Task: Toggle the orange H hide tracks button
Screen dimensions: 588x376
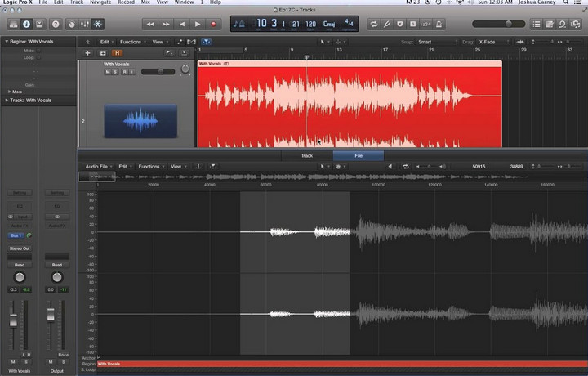Action: [117, 52]
